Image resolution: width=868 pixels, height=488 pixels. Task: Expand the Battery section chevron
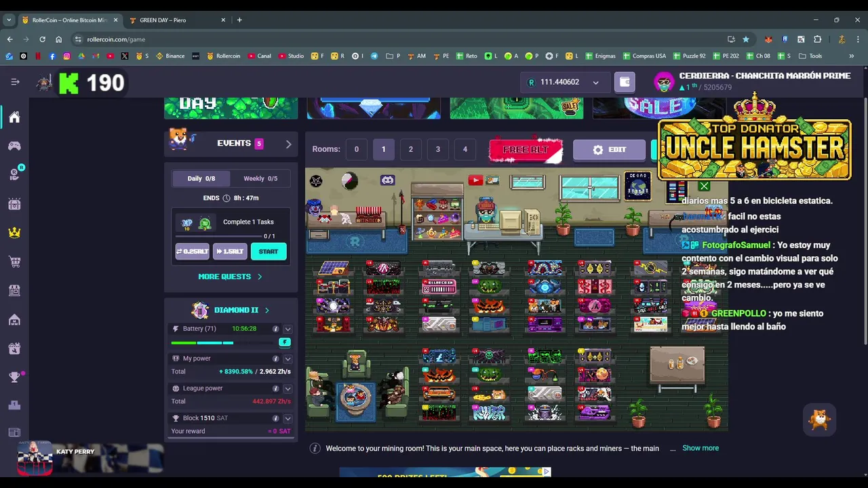[x=288, y=329]
